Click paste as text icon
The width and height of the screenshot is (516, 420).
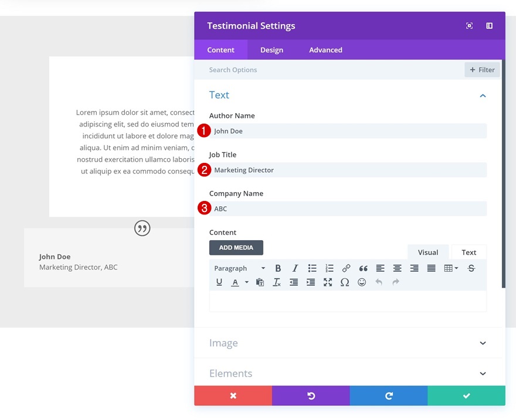point(260,282)
